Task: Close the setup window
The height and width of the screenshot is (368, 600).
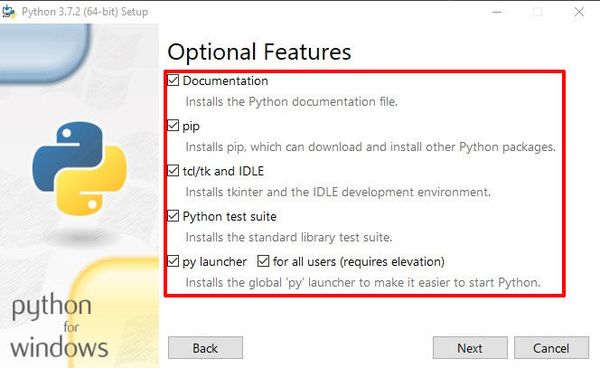Action: (579, 12)
